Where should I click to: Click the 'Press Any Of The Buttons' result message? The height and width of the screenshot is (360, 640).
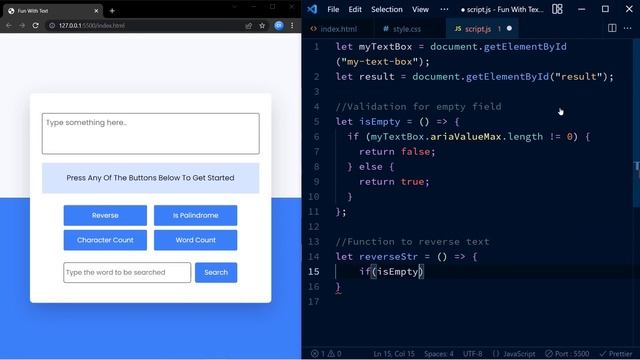coord(151,178)
